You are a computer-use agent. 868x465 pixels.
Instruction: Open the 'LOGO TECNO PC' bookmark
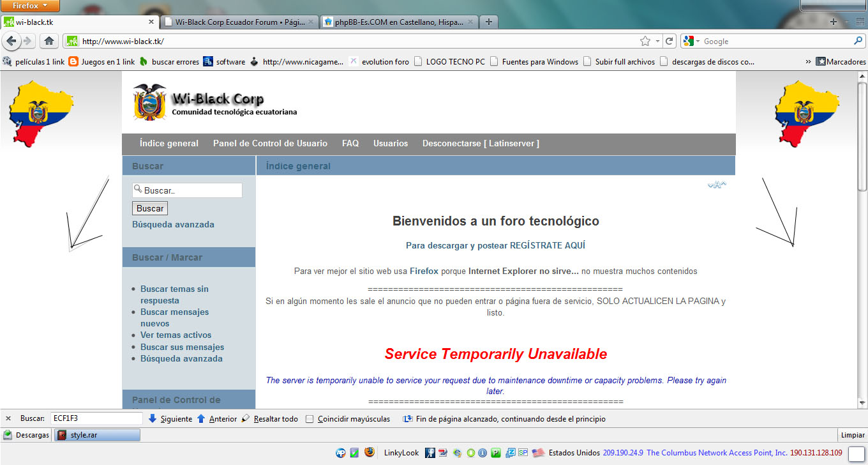click(x=449, y=62)
